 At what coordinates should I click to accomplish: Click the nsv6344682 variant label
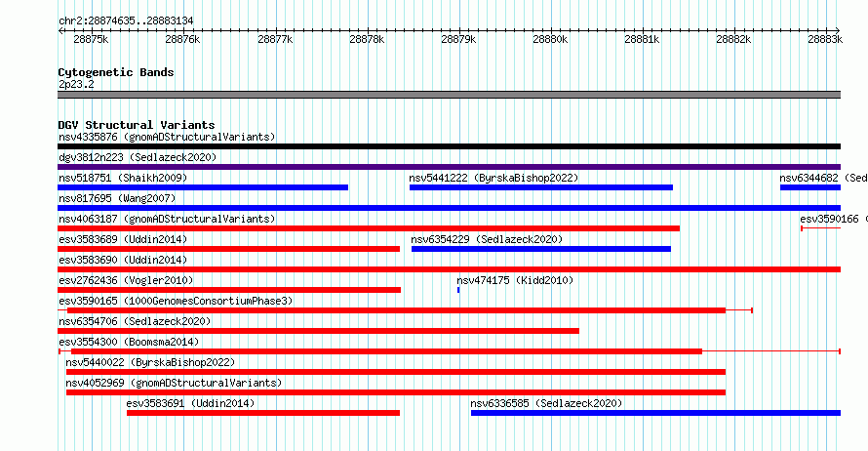[x=823, y=178]
